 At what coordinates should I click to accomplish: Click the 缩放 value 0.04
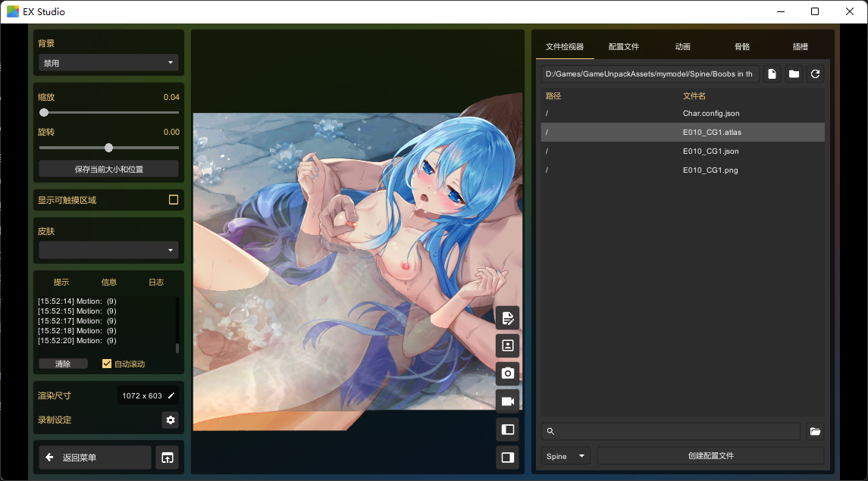pos(171,97)
